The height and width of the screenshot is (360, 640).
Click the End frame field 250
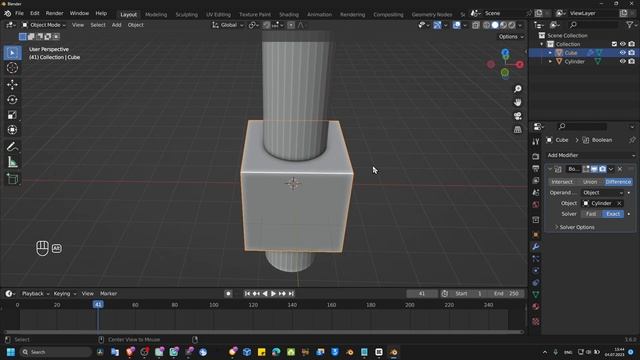[x=506, y=293]
